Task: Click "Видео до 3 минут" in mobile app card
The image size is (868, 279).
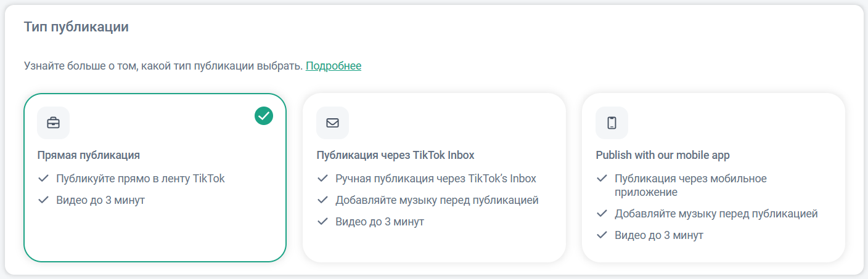Action: [659, 235]
